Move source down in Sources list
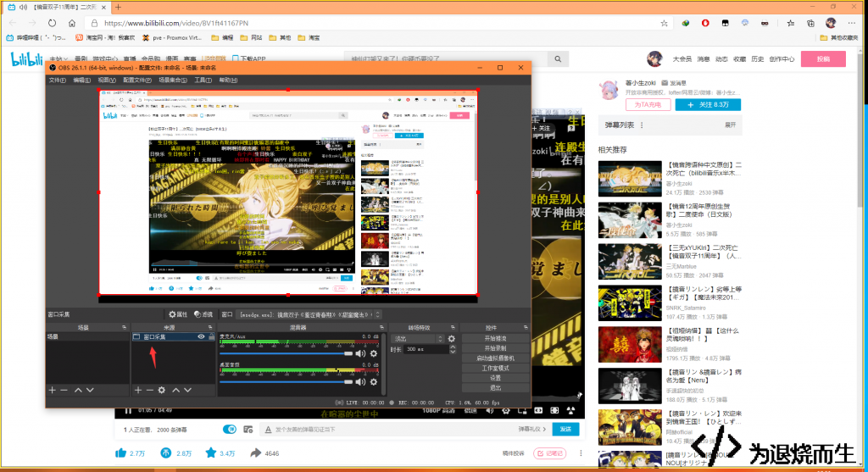The width and height of the screenshot is (868, 472). pos(188,390)
